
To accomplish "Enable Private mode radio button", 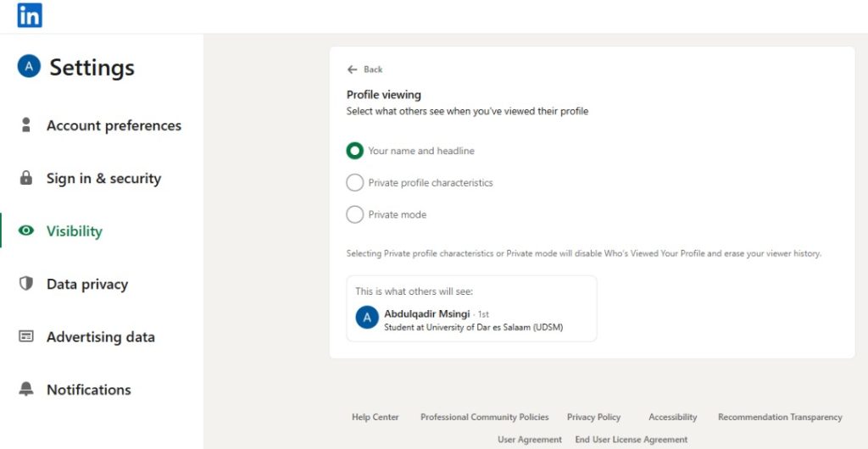I will 355,215.
